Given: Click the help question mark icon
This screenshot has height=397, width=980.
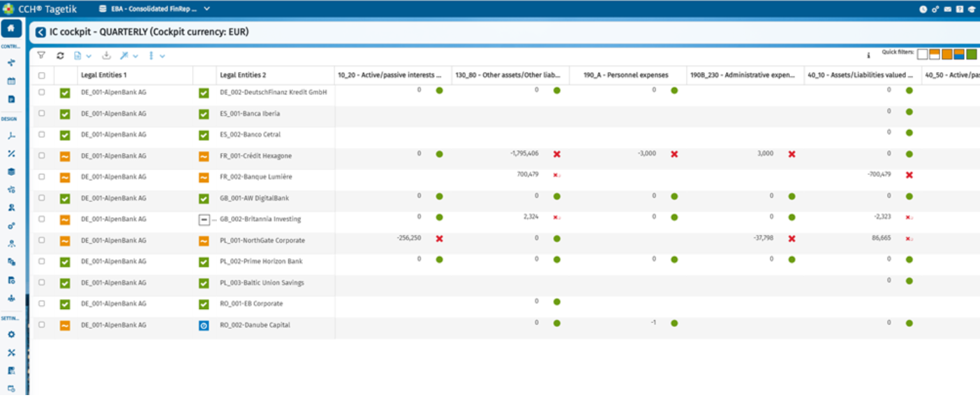Looking at the screenshot, I should pos(960,9).
